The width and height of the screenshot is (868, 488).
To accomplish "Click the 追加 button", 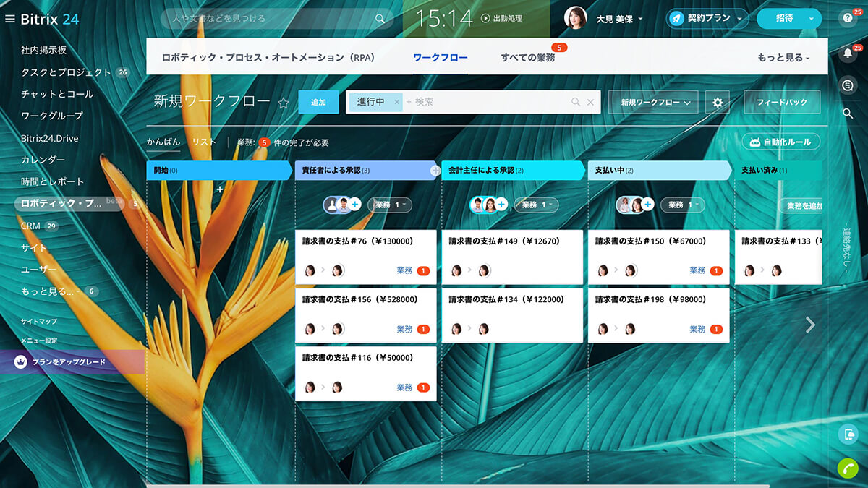I will coord(318,103).
